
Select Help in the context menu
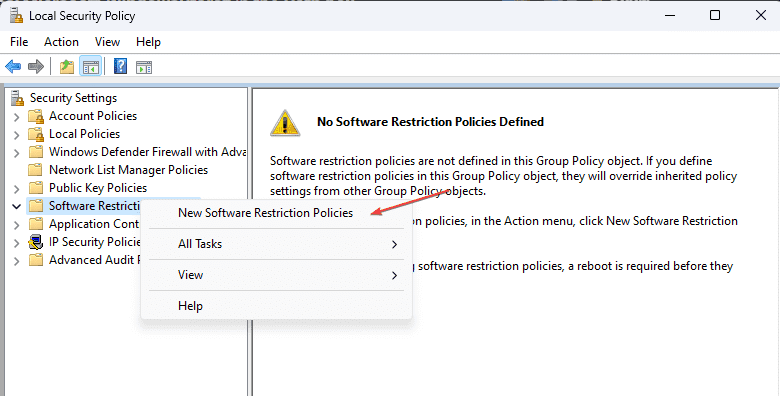click(277, 306)
